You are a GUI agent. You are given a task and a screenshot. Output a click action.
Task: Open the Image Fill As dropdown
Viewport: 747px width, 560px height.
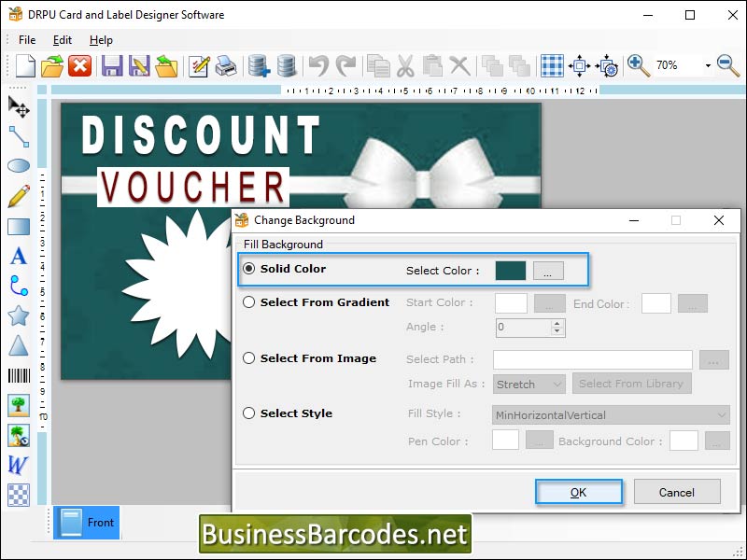pos(529,384)
